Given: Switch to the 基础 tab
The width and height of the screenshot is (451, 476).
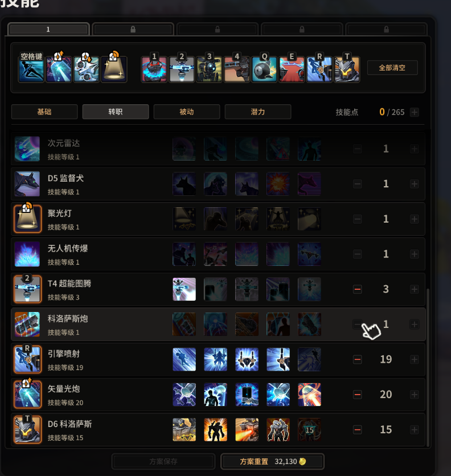Looking at the screenshot, I should 44,112.
